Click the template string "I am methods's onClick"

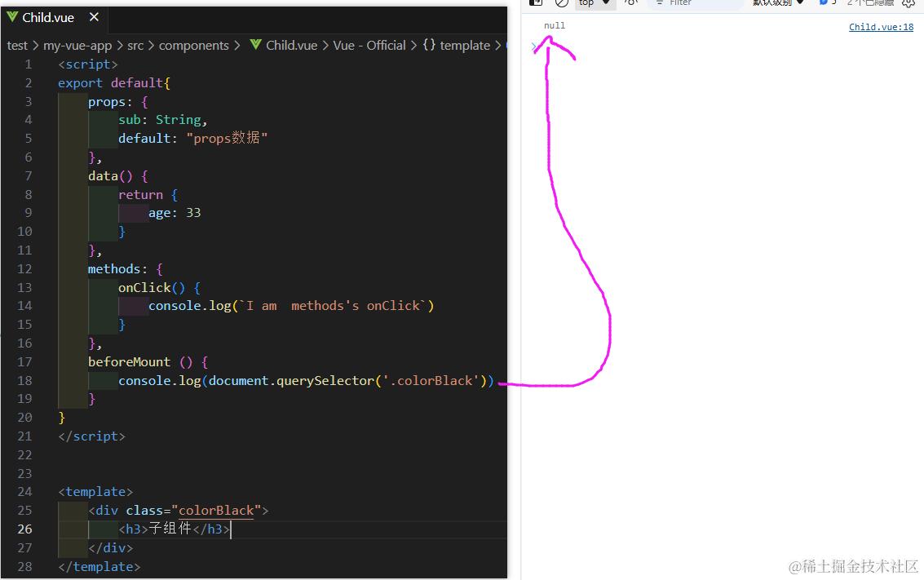333,305
